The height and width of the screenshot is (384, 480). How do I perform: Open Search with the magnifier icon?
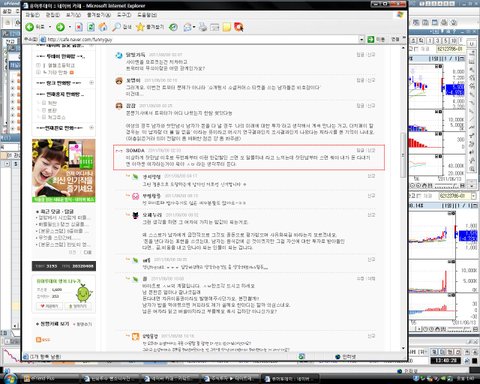[116, 27]
